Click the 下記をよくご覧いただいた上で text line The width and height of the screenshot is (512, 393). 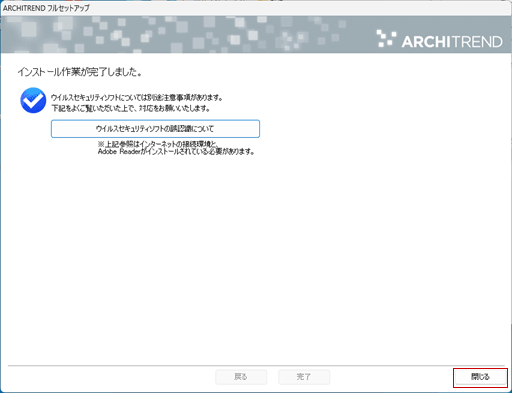tap(131, 108)
